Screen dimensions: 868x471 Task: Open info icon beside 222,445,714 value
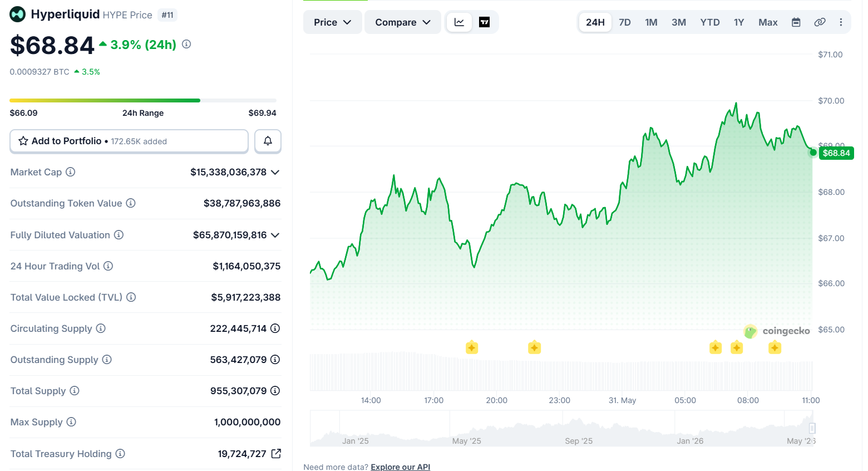pos(275,328)
